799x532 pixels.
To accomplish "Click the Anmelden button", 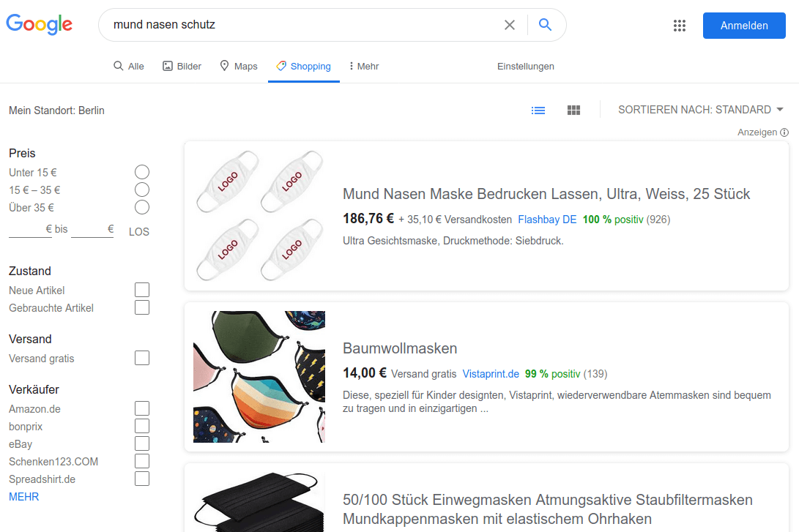I will [744, 26].
